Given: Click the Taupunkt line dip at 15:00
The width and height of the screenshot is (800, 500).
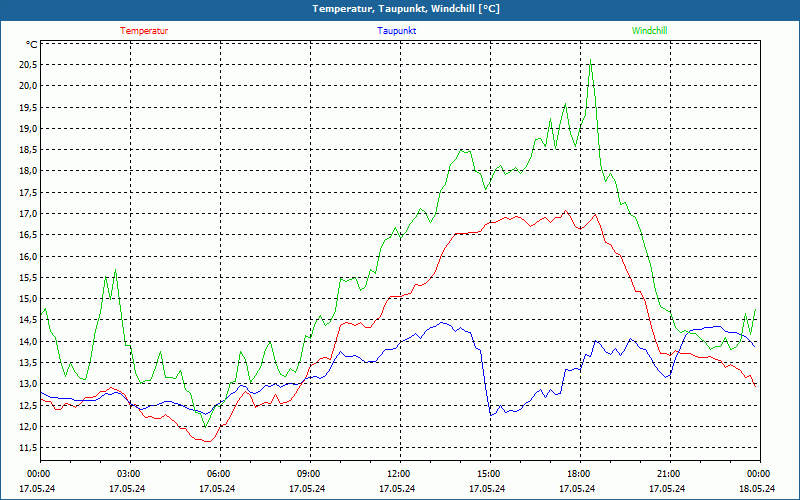Looking at the screenshot, I should pyautogui.click(x=491, y=415).
